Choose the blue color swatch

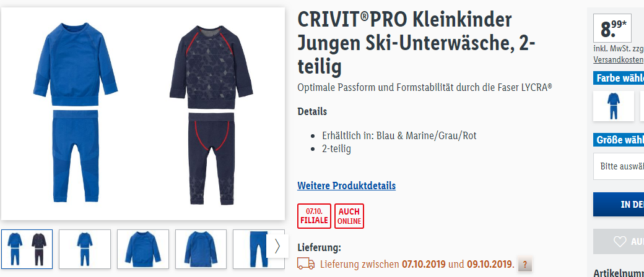point(614,106)
